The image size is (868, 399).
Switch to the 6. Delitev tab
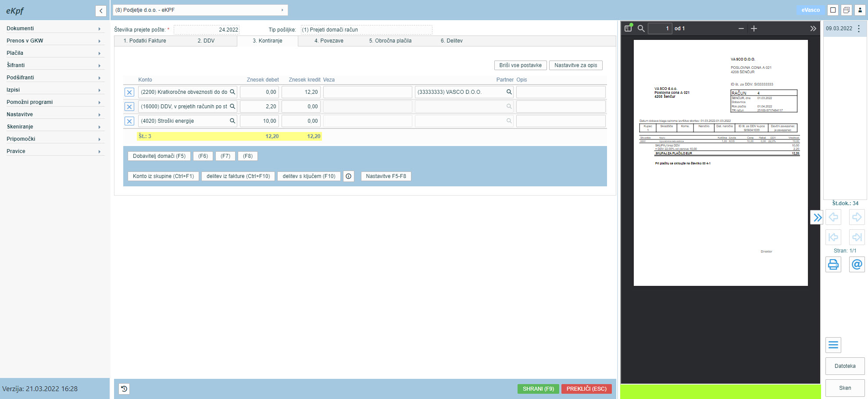[x=452, y=41]
